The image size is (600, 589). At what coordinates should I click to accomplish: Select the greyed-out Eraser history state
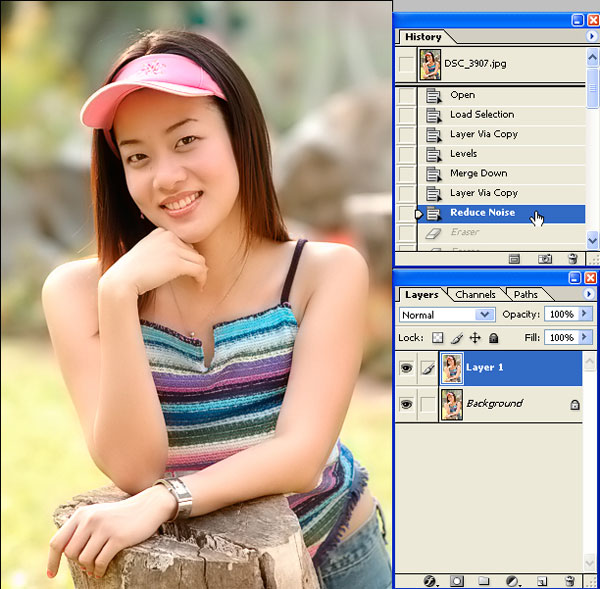[x=501, y=233]
